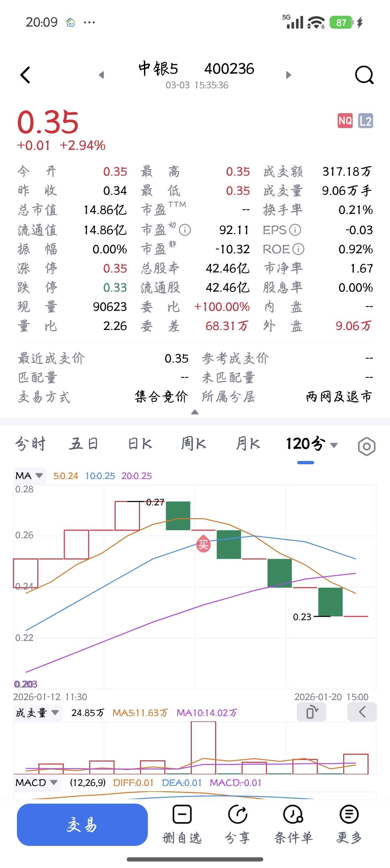This screenshot has width=390, height=868.
Task: Tap the rotate screen icon
Action: click(312, 712)
